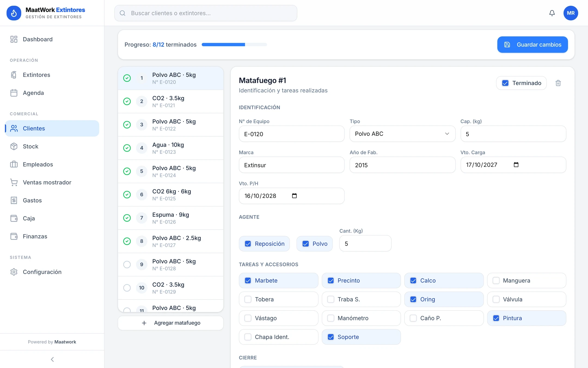Open the MR user avatar menu
The width and height of the screenshot is (588, 368).
click(571, 13)
